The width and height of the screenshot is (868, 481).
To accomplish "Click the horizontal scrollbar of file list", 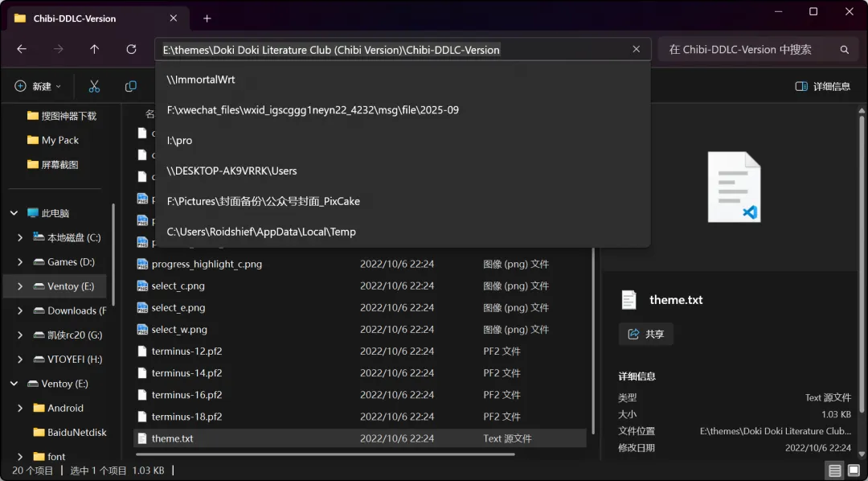I will 325,454.
